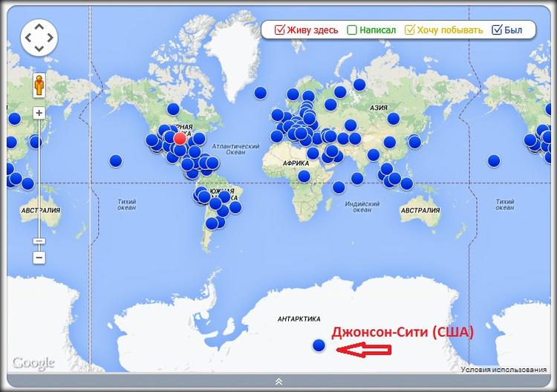The image size is (557, 392).
Task: Select the blue marker near Greenland
Action: point(260,93)
